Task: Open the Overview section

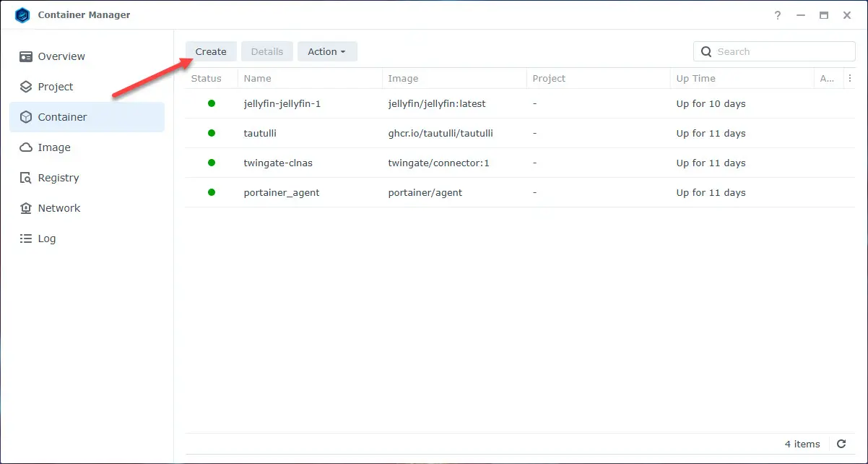Action: [87, 56]
